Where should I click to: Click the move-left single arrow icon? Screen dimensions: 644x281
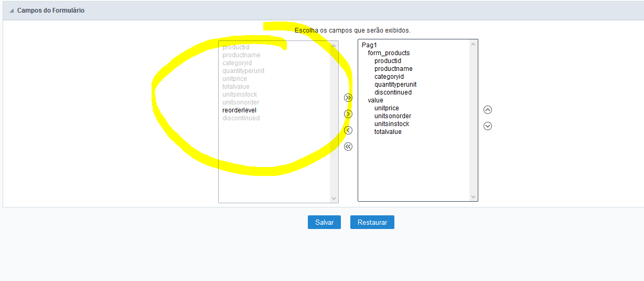[x=348, y=130]
